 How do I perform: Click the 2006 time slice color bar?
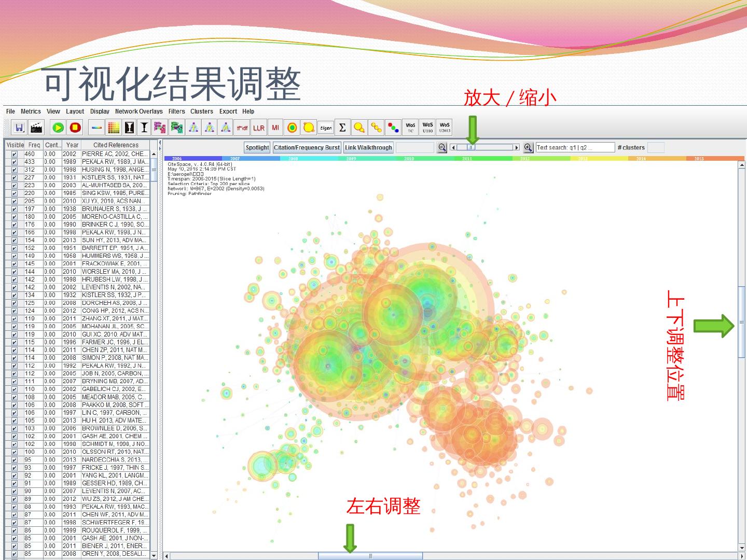(x=193, y=159)
